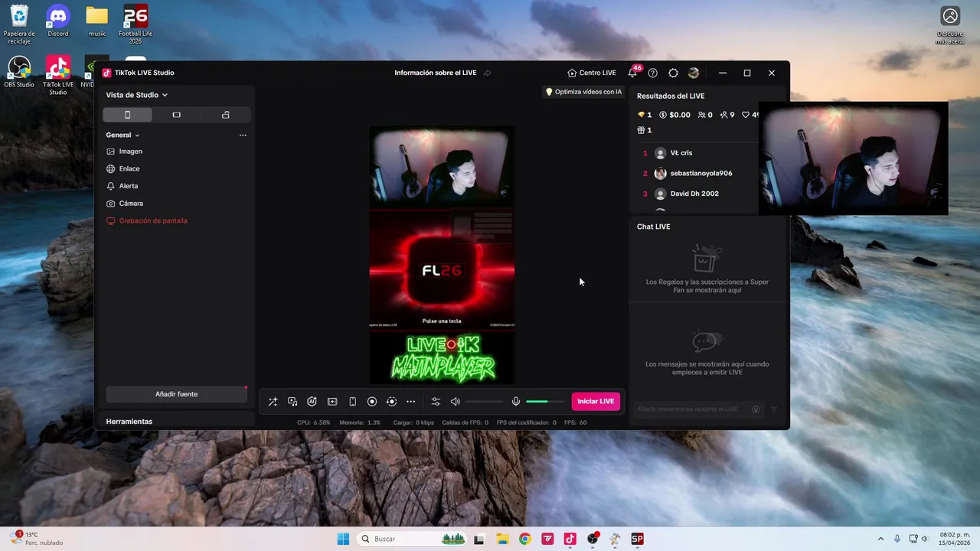Click the phone screen icon in bottom toolbar
This screenshot has height=551, width=980.
pos(352,402)
